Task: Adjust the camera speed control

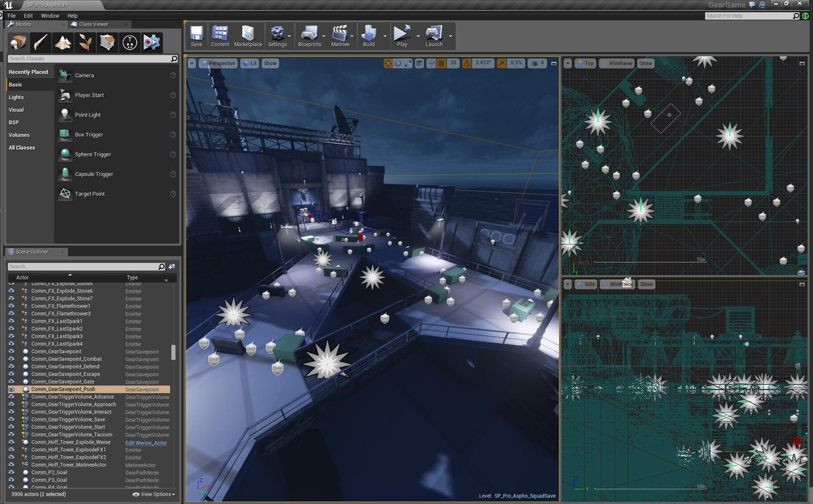Action: [x=539, y=63]
